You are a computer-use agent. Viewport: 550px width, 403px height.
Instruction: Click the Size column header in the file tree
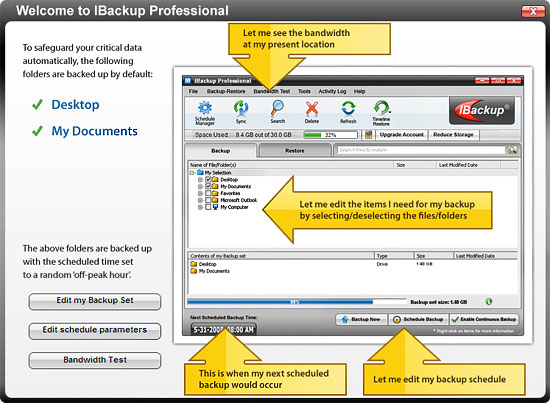(415, 165)
